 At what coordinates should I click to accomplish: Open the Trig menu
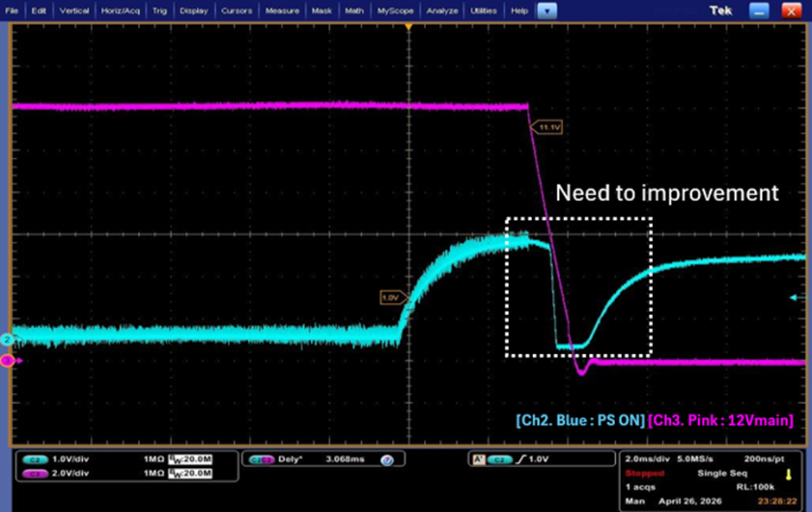tap(160, 10)
